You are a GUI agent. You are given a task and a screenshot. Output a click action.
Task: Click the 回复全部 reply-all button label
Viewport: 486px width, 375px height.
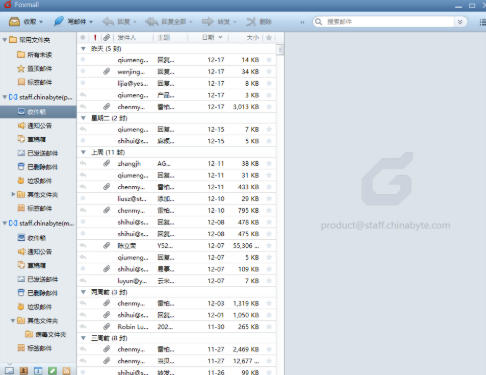174,22
